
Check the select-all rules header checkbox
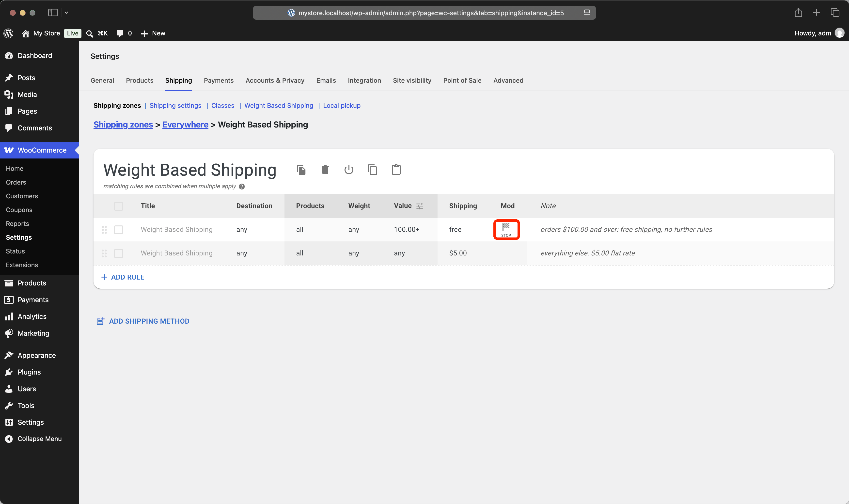pyautogui.click(x=119, y=206)
